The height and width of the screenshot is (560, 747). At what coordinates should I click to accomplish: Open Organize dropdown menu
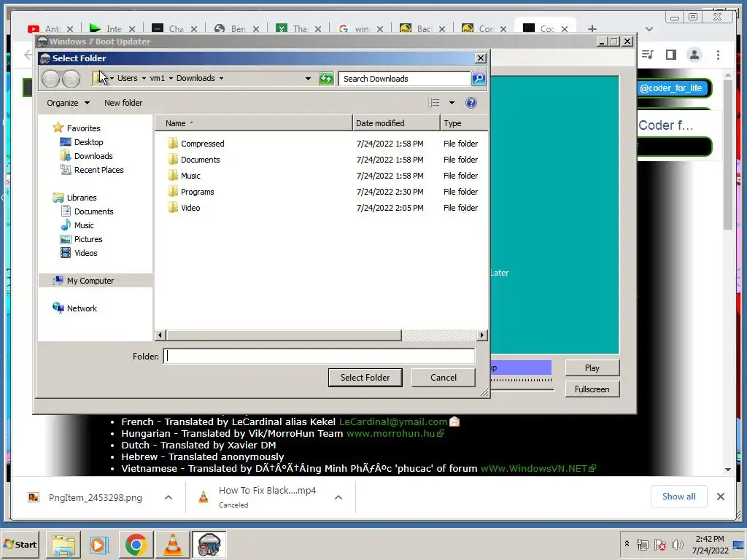(68, 103)
